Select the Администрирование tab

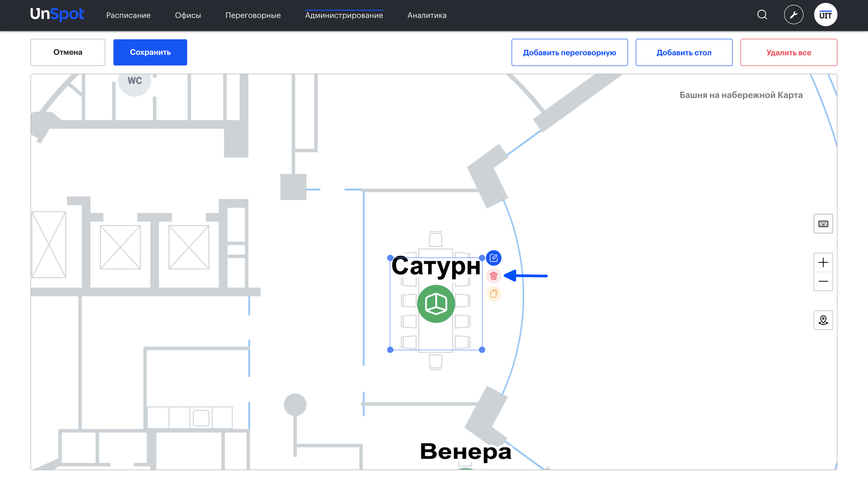tap(344, 15)
